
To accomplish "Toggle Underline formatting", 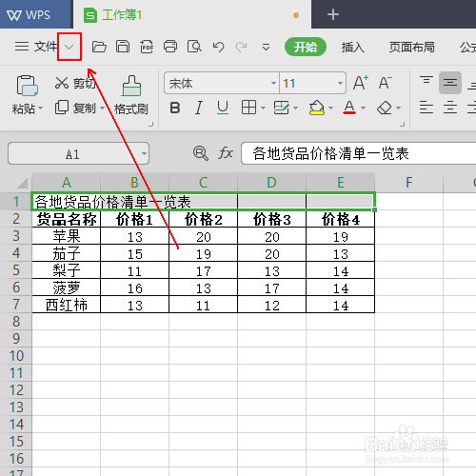I will point(223,108).
